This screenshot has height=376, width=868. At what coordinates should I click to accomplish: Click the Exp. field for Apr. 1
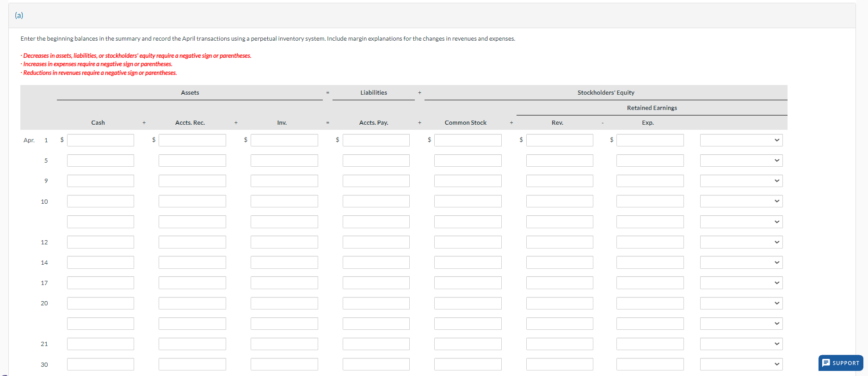tap(650, 140)
